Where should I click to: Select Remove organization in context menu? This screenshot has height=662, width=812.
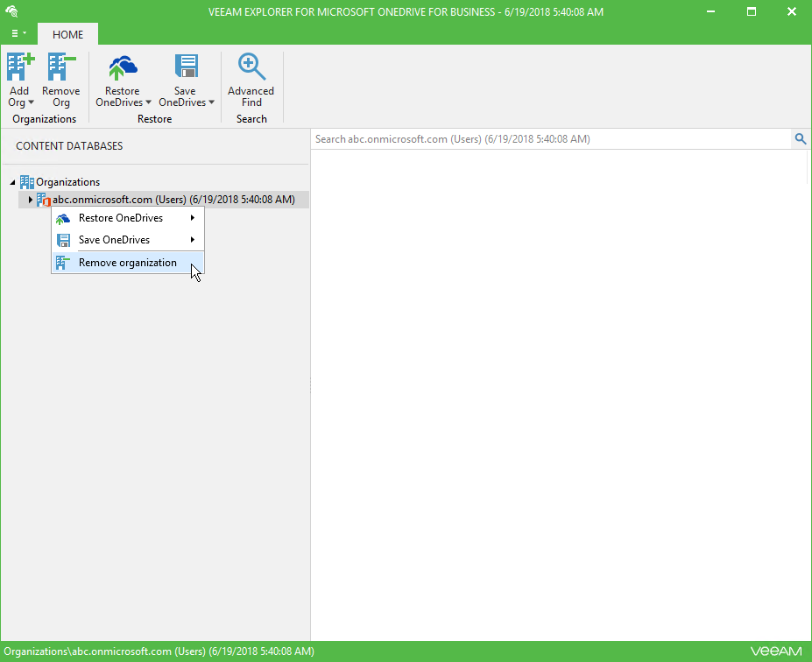point(128,263)
